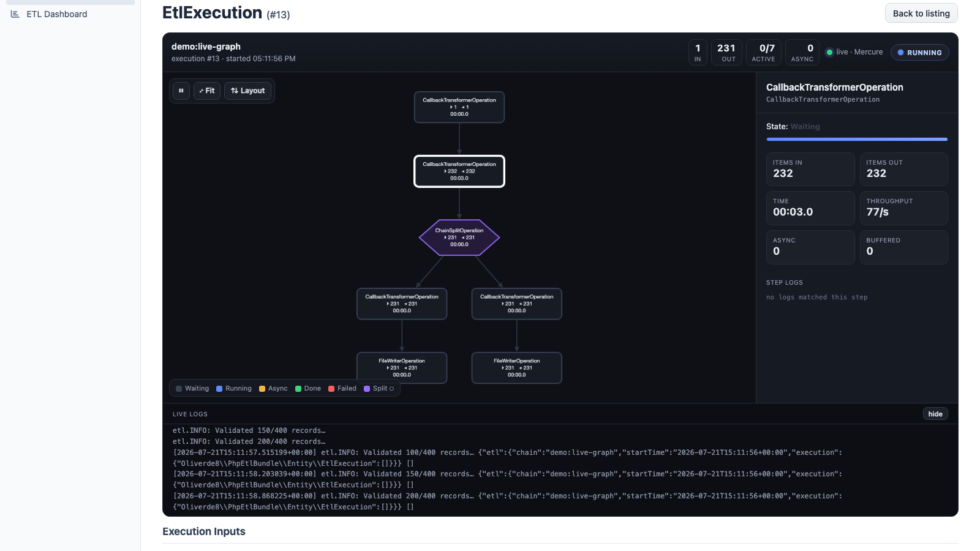Pause the live graph updates
This screenshot has height=551, width=980.
(181, 91)
